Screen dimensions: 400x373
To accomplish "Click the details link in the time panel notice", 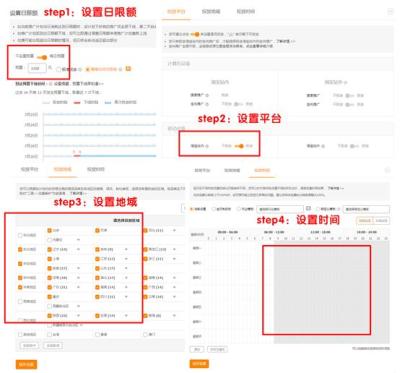I will pos(336,188).
